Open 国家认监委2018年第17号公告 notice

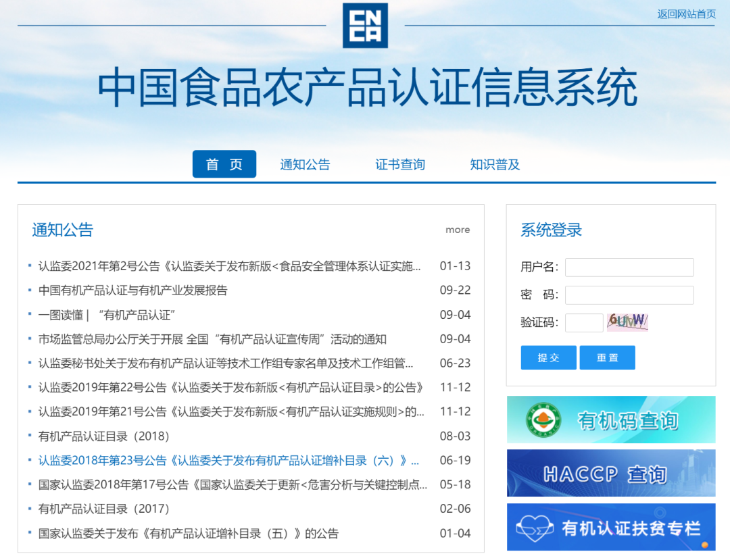(x=233, y=484)
